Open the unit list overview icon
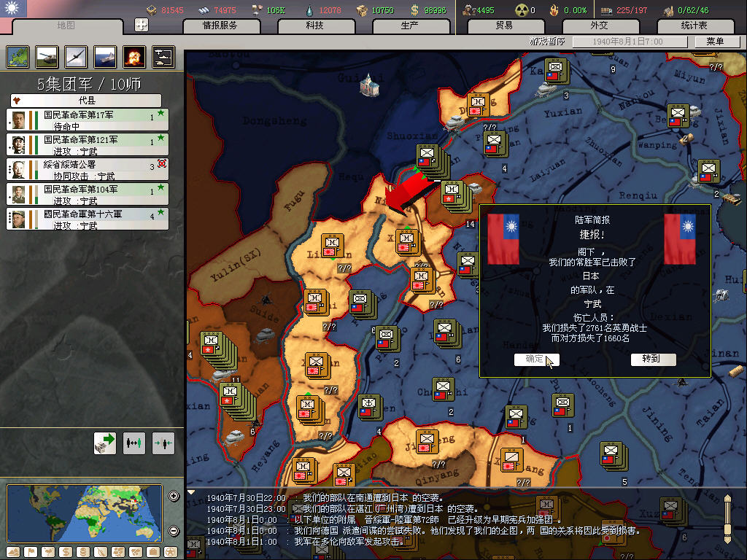 pyautogui.click(x=163, y=57)
